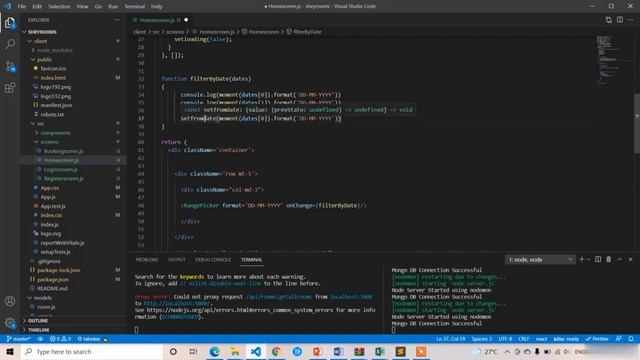
Task: Click the open changes icon in editor toolbar
Action: (x=609, y=20)
